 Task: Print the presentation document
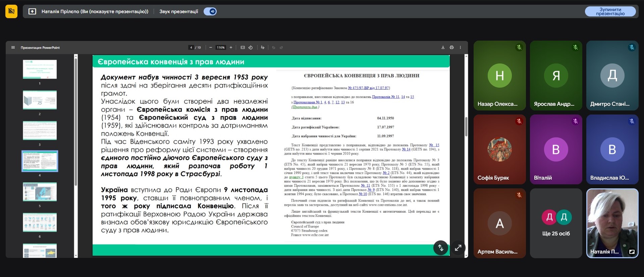pyautogui.click(x=451, y=48)
